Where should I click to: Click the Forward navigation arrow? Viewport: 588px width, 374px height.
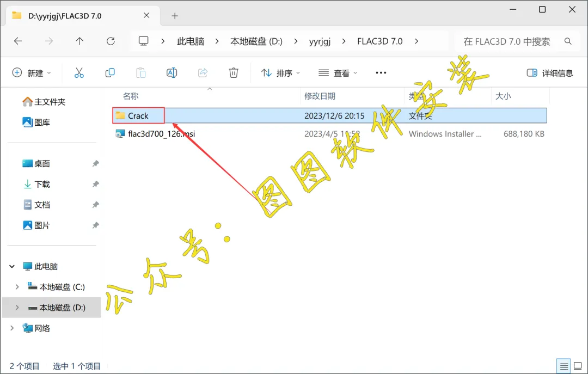[x=49, y=41]
